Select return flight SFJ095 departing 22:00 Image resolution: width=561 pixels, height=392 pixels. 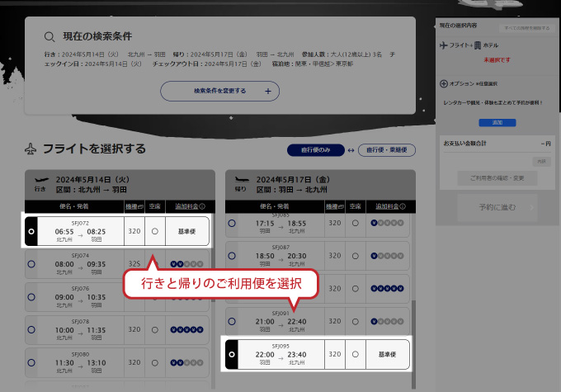[233, 354]
